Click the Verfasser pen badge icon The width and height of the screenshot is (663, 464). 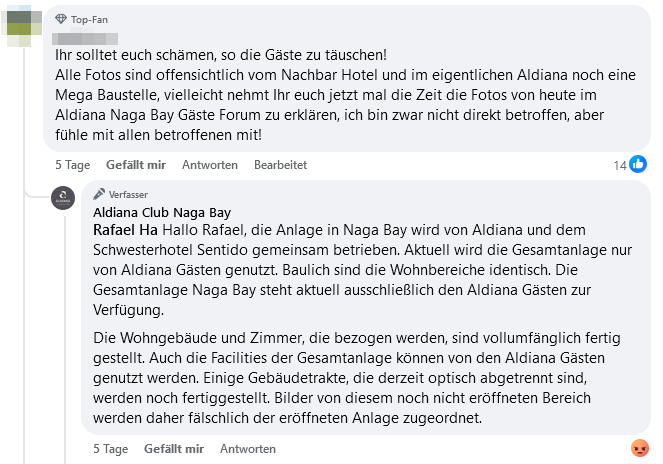coord(99,194)
